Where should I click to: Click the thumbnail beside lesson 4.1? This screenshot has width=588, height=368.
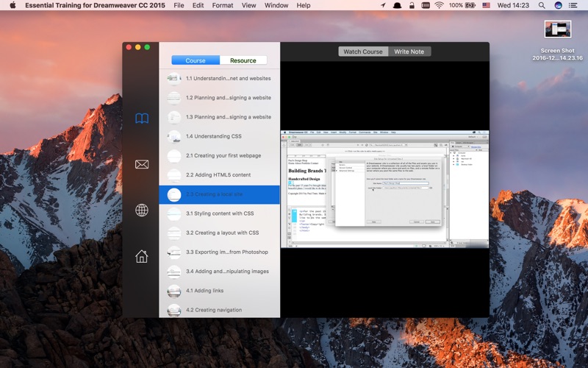pos(174,291)
